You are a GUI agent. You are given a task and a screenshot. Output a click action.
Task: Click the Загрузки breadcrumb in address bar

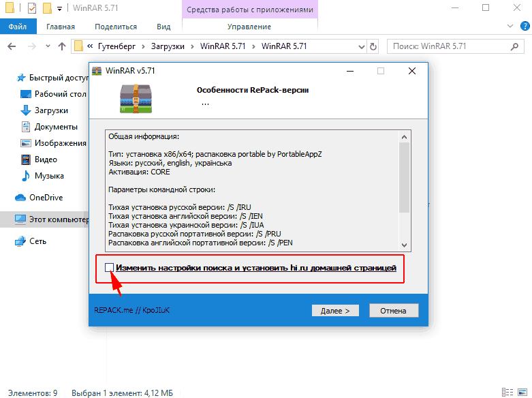168,46
